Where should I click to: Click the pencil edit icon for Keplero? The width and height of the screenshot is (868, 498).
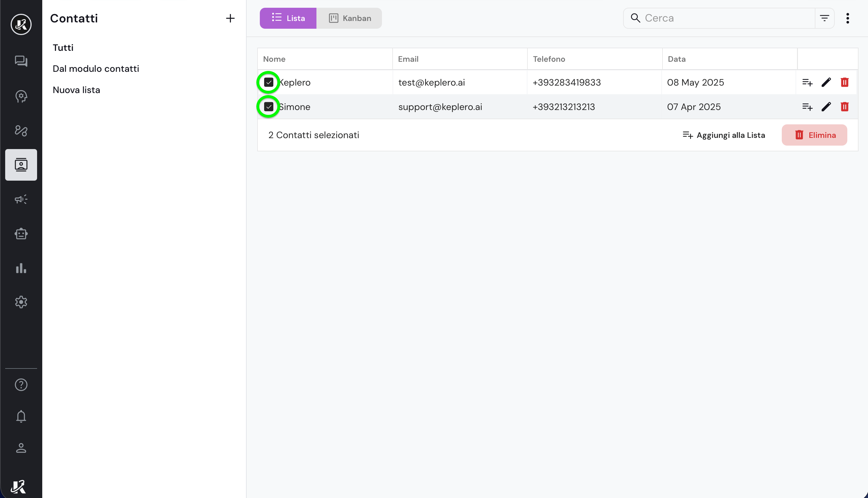pos(826,82)
